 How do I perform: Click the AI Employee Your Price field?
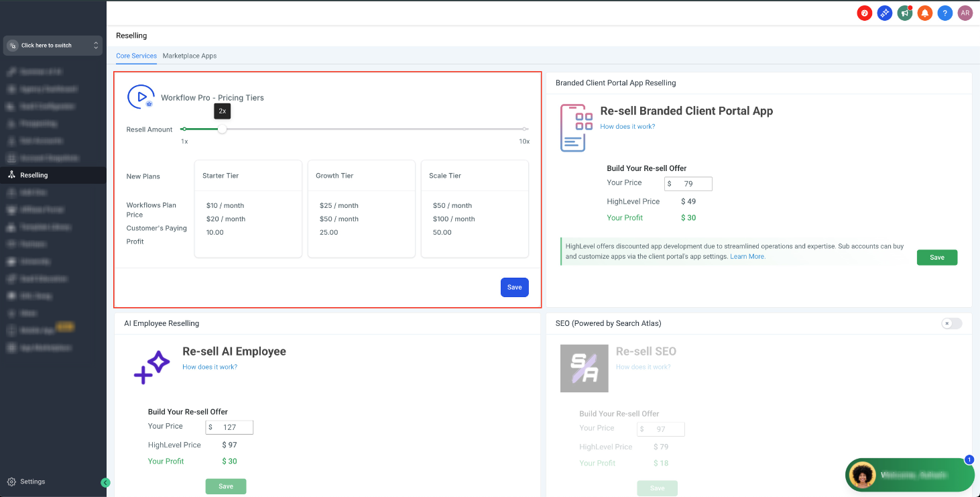pos(230,427)
